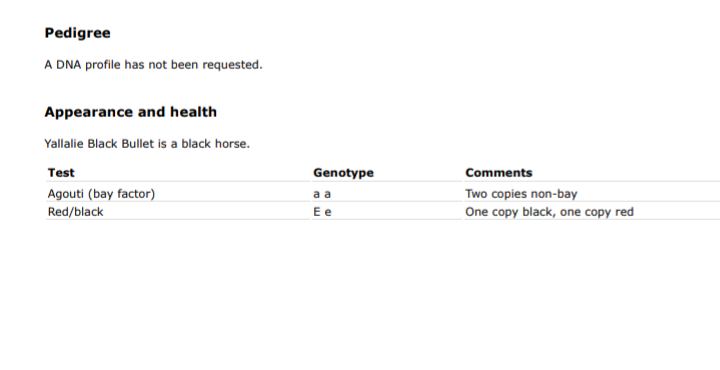Click the Comments column header

click(499, 173)
